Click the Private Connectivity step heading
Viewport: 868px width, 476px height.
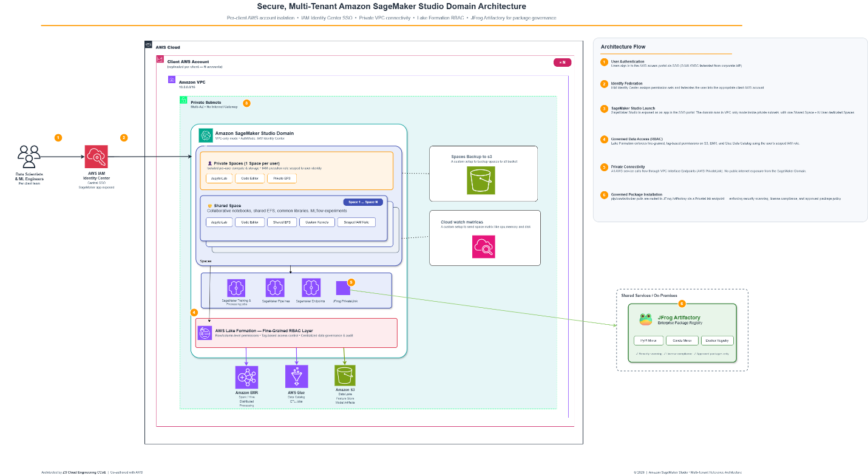[x=628, y=166]
